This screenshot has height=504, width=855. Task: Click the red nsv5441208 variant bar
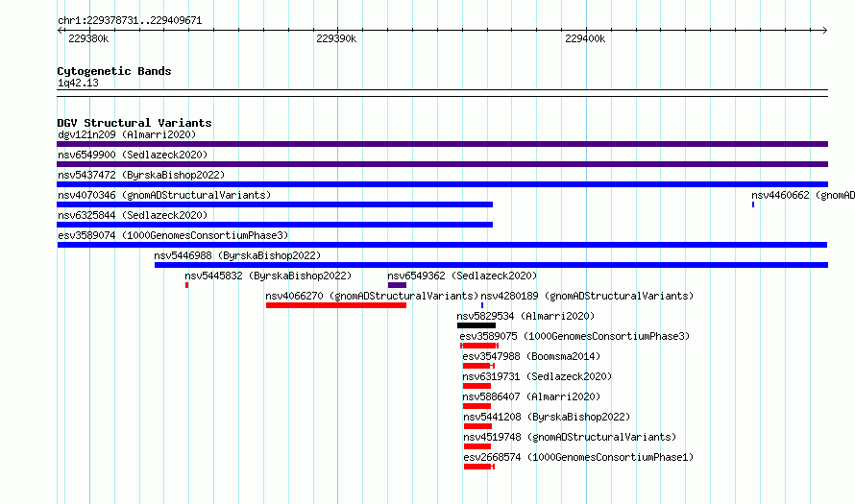pos(477,426)
